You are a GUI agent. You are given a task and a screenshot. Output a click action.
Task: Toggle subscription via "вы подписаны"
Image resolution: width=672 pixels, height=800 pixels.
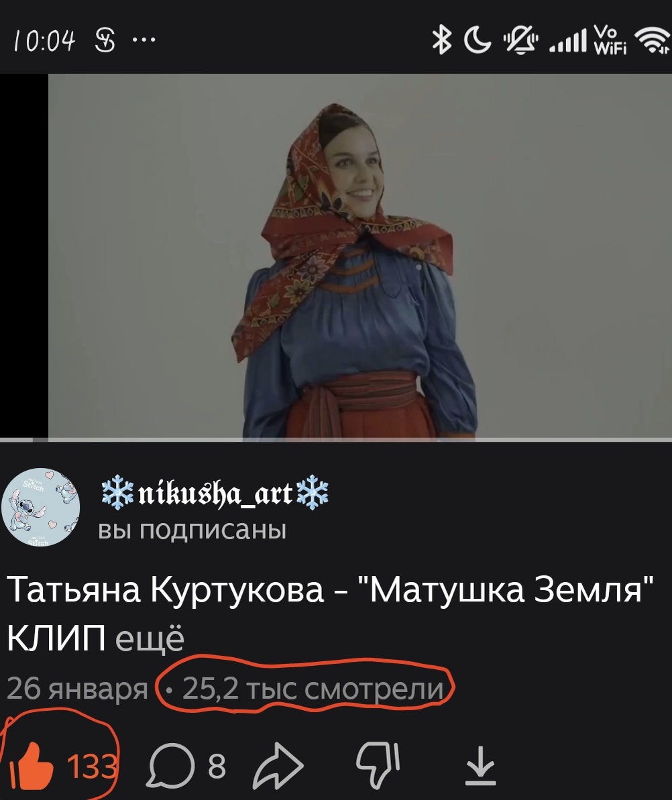pyautogui.click(x=192, y=530)
